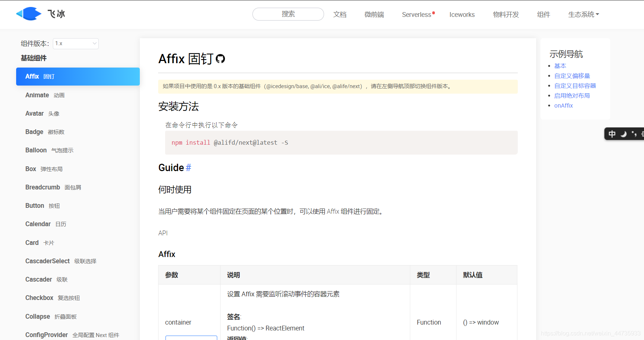Click the 基础组件 sidebar heading
Viewport: 644px width, 340px height.
34,58
